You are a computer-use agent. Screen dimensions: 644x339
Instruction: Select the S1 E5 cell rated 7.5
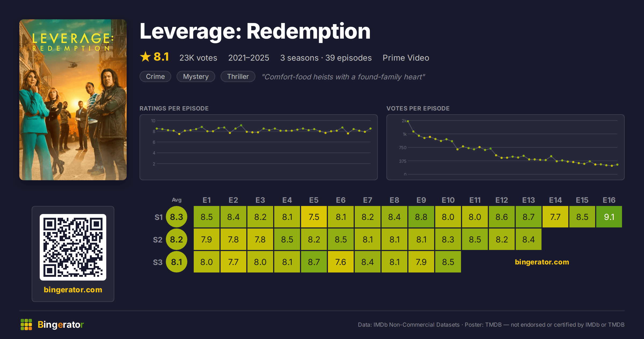(314, 217)
